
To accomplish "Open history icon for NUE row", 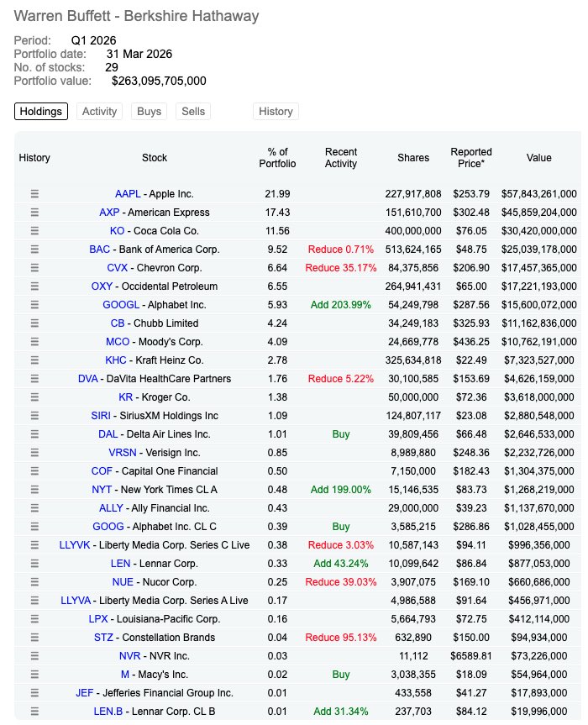I will pos(34,582).
